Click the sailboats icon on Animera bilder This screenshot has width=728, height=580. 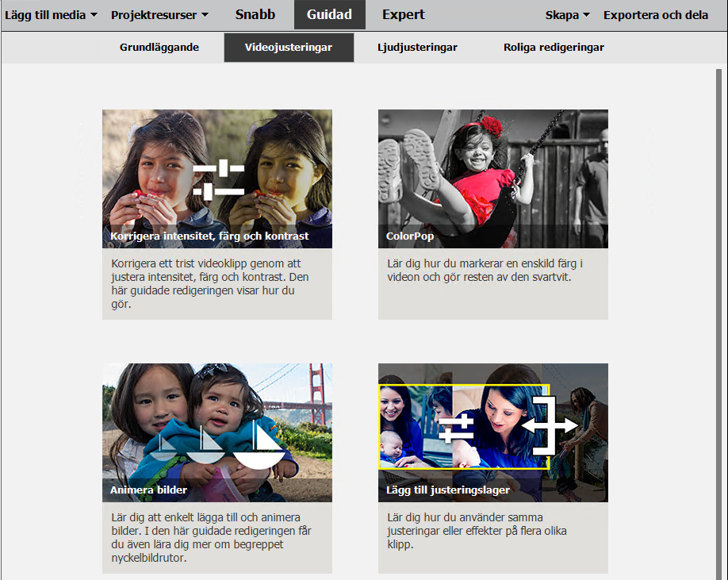(216, 445)
